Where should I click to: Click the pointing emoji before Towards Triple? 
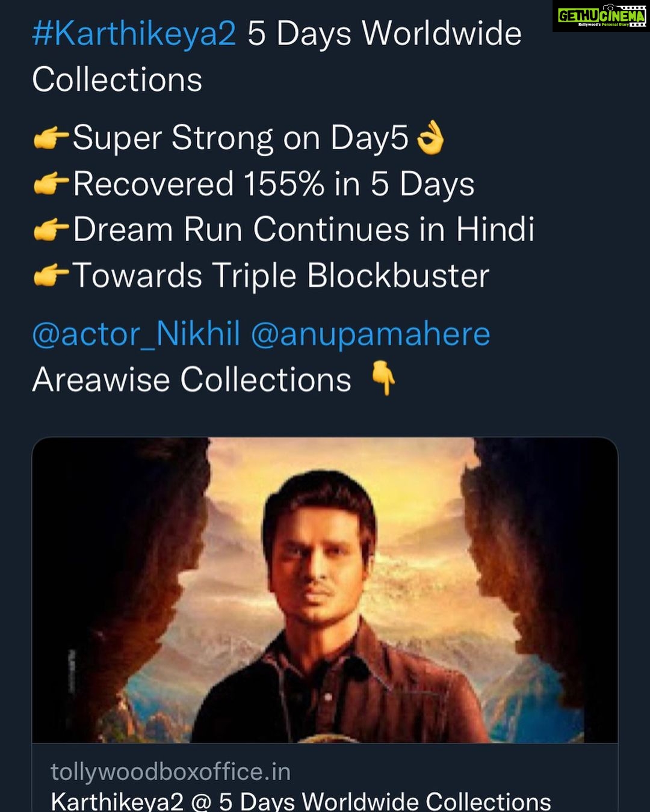[x=51, y=275]
